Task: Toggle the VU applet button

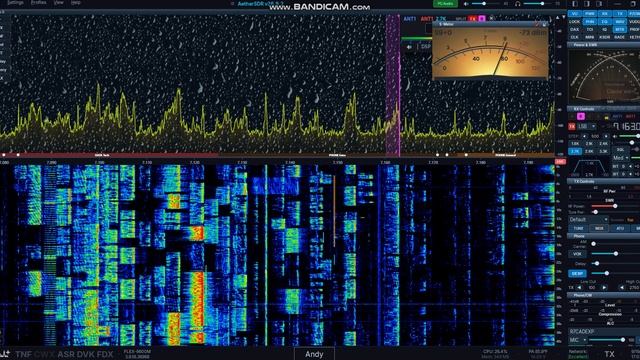Action: [575, 13]
